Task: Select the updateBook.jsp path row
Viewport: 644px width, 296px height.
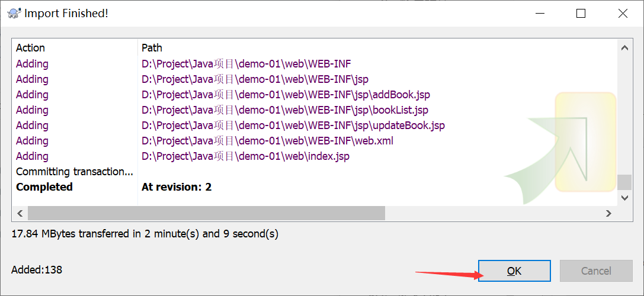Action: pos(293,126)
